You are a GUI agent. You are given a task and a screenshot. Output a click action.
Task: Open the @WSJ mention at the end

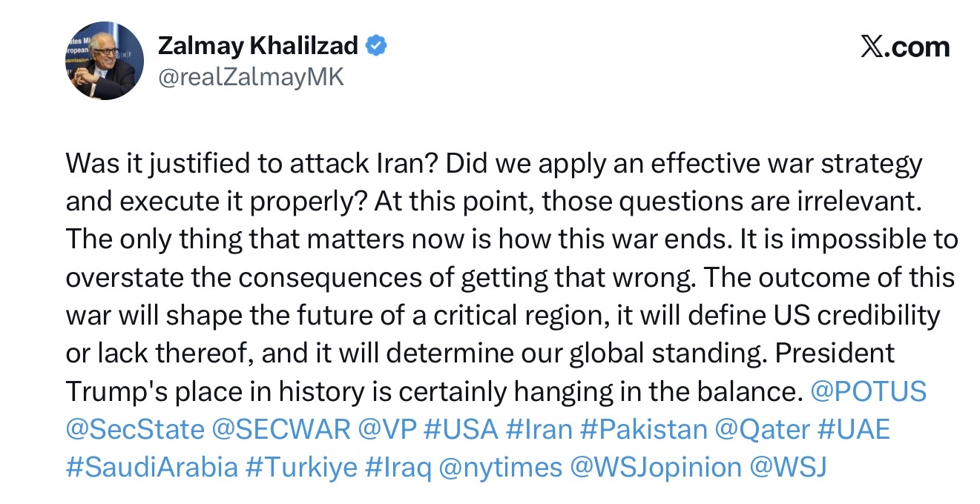point(789,468)
